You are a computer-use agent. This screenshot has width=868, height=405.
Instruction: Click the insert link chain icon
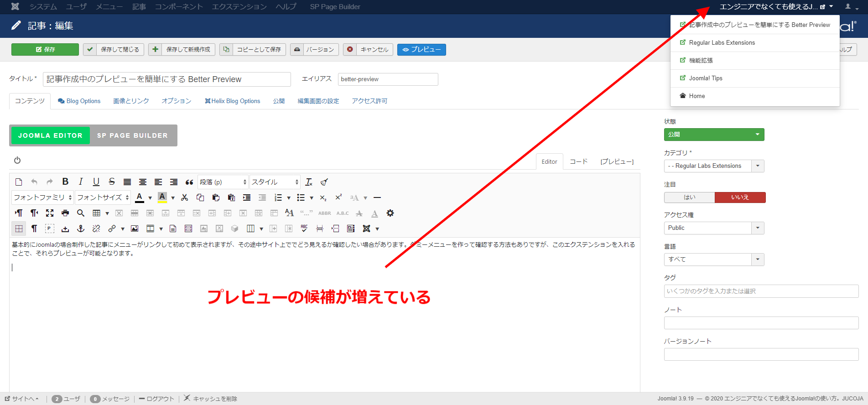[112, 228]
